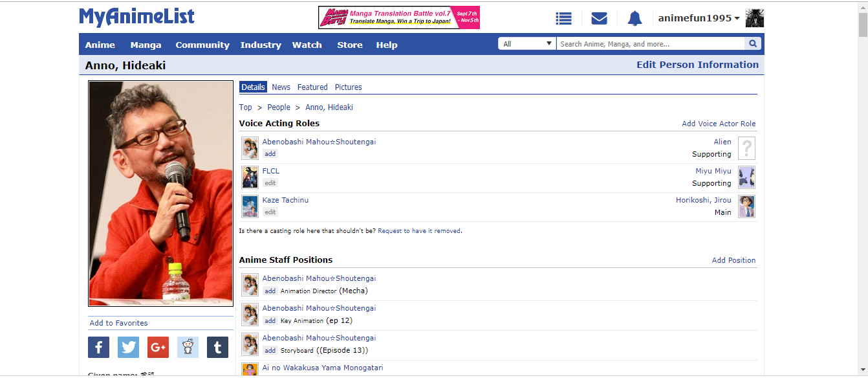The height and width of the screenshot is (378, 868).
Task: Click the user avatar thumbnail in header
Action: [x=754, y=18]
